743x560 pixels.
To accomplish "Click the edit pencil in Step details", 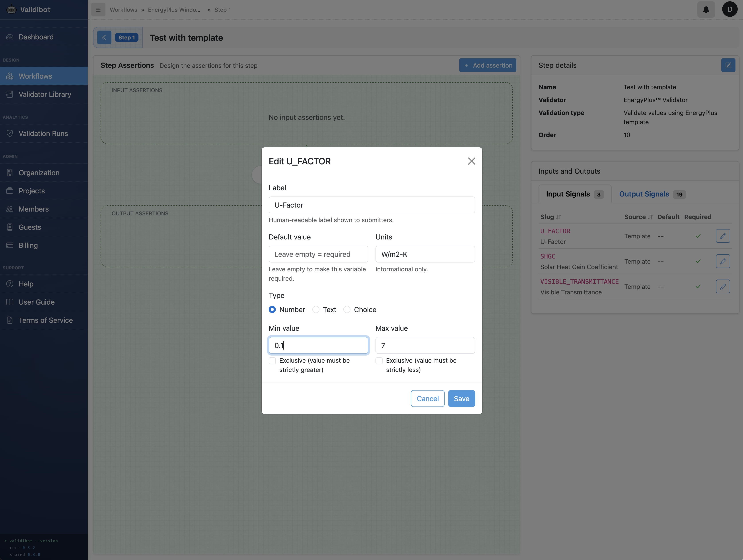I will click(728, 65).
